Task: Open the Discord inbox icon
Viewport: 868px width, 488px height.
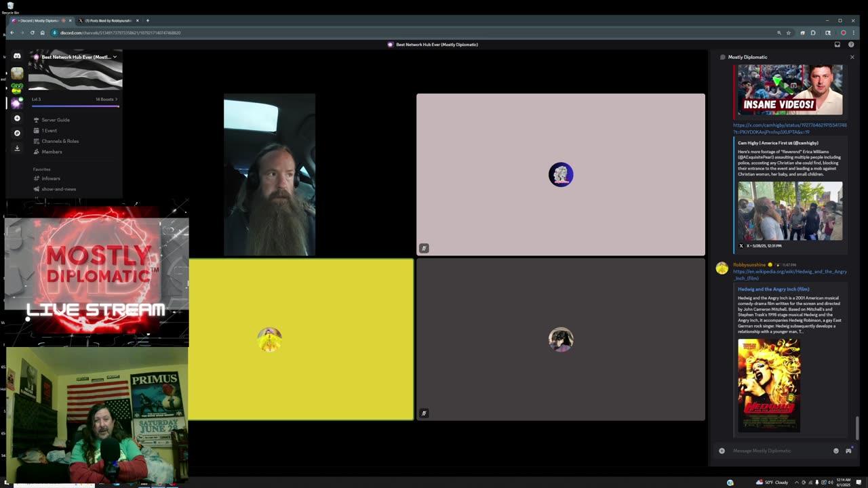Action: (x=837, y=45)
